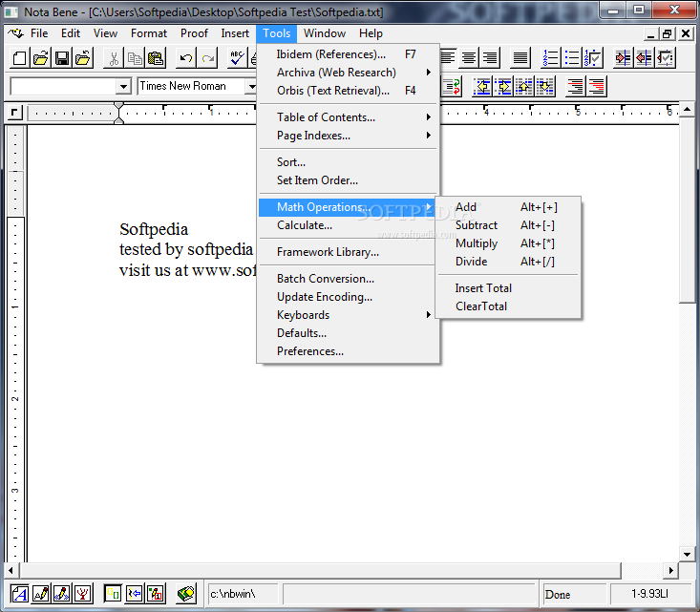Screen dimensions: 700x612
Task: Open the Insert menu
Action: click(235, 33)
